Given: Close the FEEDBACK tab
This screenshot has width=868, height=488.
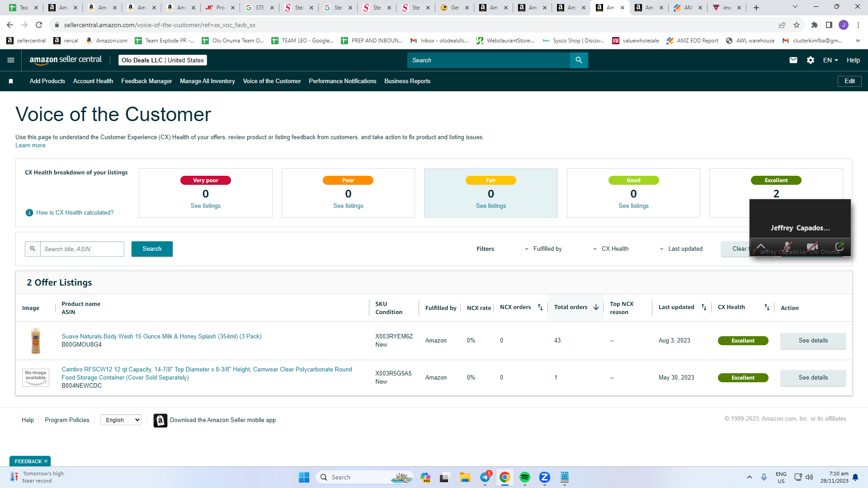Looking at the screenshot, I should pos(46,461).
